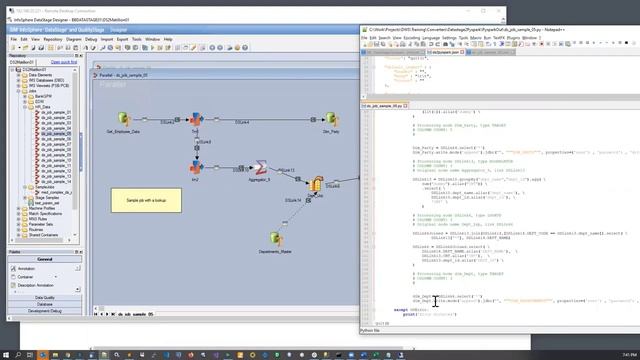Open Development Debug palette group

coord(44,311)
